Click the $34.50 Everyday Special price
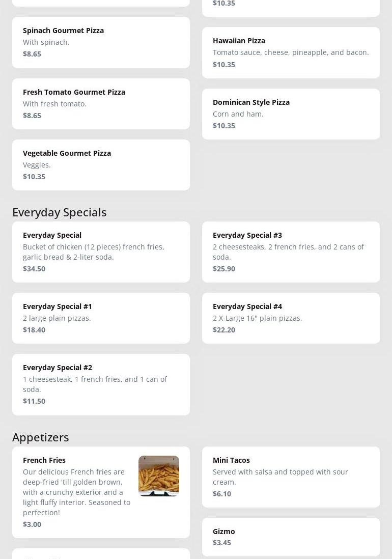This screenshot has width=392, height=559. [34, 269]
